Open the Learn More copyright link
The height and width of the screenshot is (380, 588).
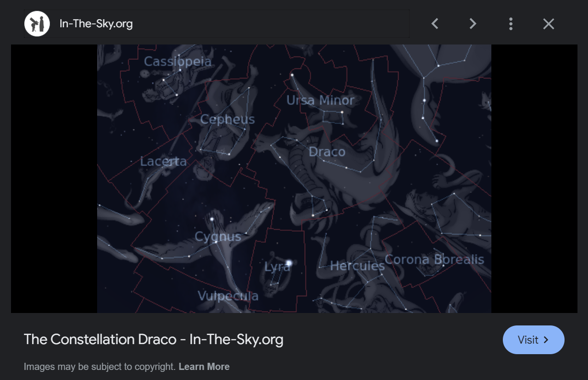pos(204,367)
